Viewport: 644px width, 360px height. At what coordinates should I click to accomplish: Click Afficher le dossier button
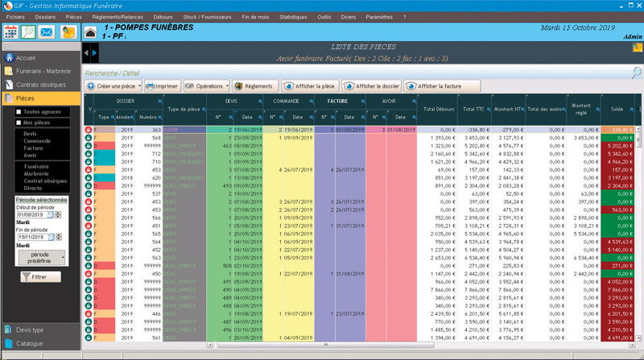pos(372,86)
